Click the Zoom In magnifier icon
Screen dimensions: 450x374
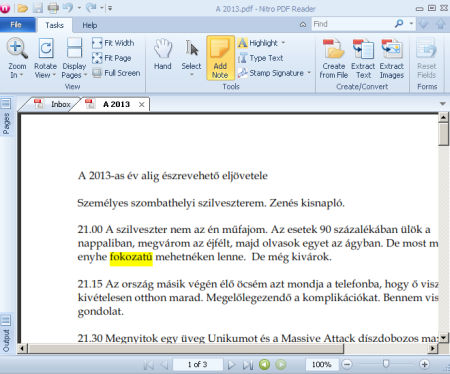[17, 49]
